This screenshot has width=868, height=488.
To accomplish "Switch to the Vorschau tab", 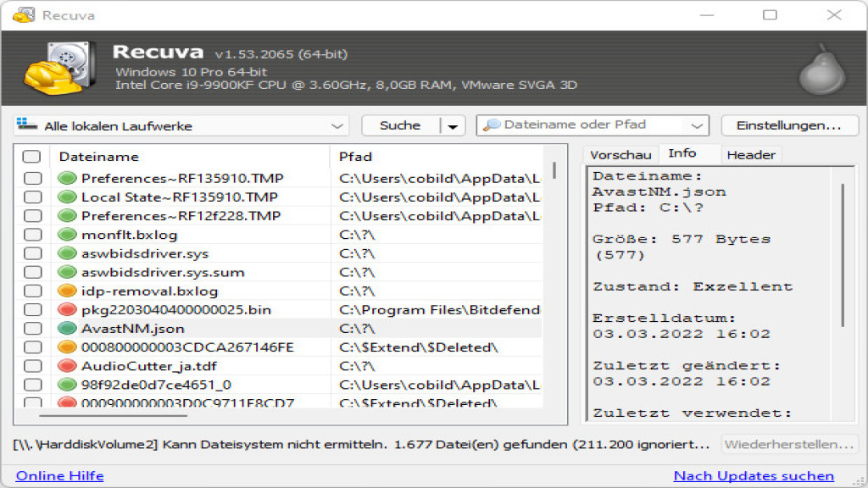I will coord(620,155).
